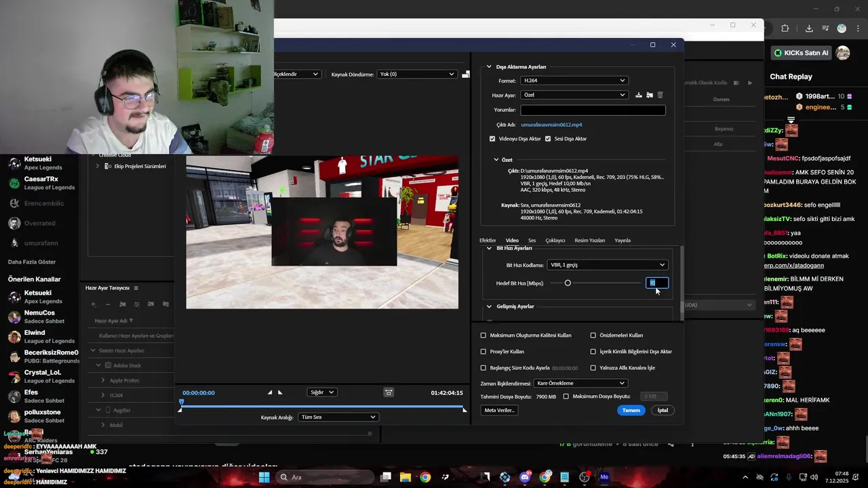Viewport: 868px width, 488px height.
Task: Click the save preset icon beside Hazır Ayar
Action: click(x=639, y=95)
